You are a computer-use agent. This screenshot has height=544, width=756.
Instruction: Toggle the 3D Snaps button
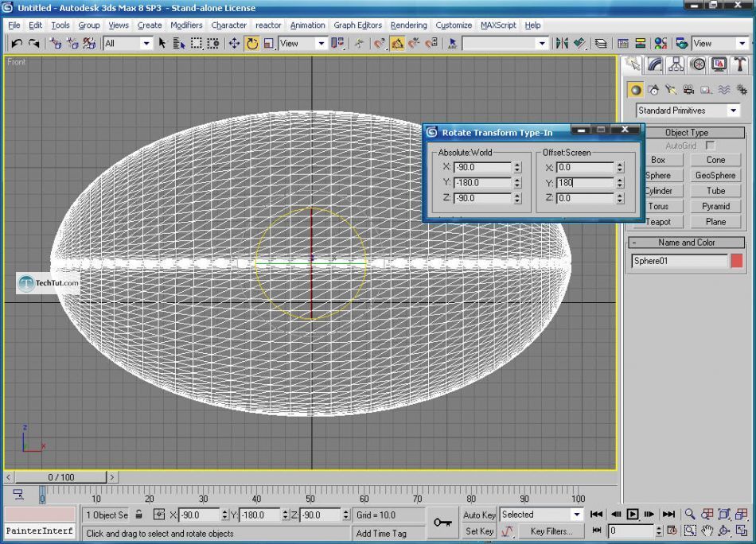click(x=380, y=44)
